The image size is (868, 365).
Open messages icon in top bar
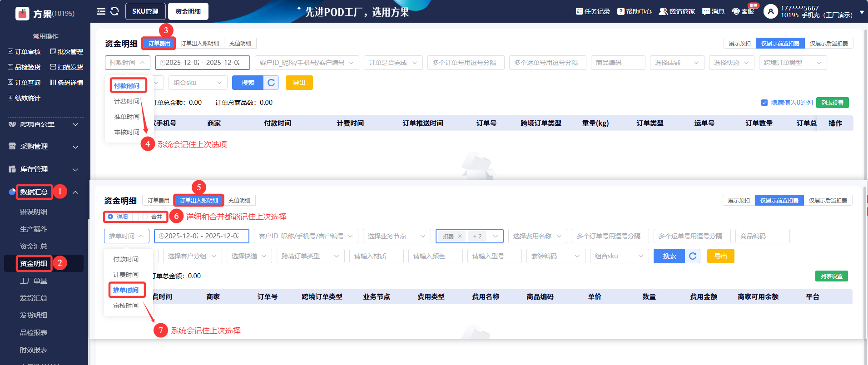pyautogui.click(x=706, y=11)
